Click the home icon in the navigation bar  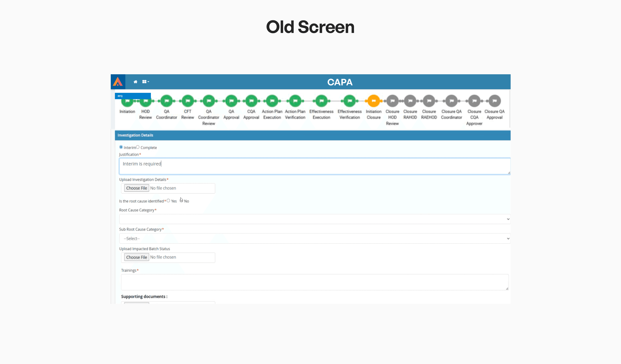(135, 81)
